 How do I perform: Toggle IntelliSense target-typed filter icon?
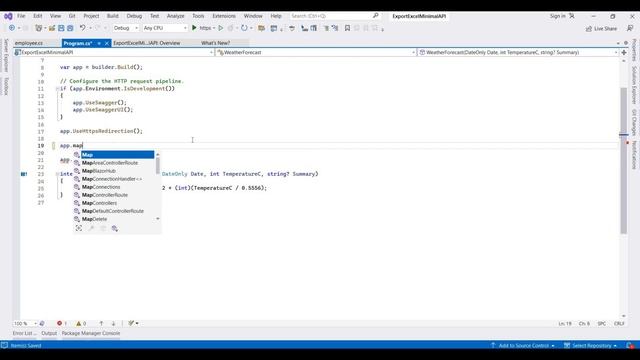pyautogui.click(x=79, y=229)
